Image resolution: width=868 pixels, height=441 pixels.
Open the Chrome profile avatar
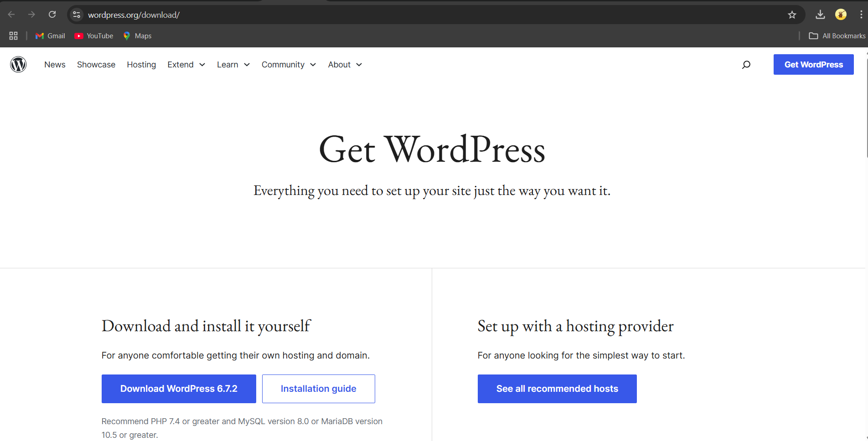point(841,15)
